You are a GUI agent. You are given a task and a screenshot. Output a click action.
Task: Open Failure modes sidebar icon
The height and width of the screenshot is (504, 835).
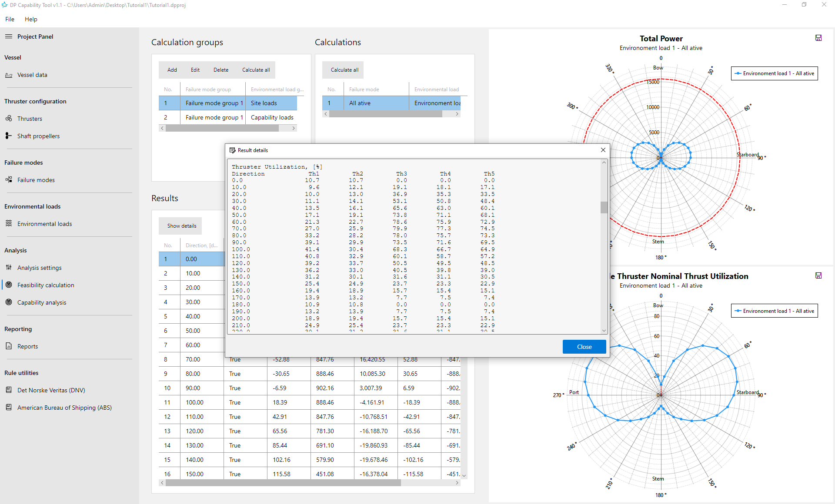[x=9, y=180]
